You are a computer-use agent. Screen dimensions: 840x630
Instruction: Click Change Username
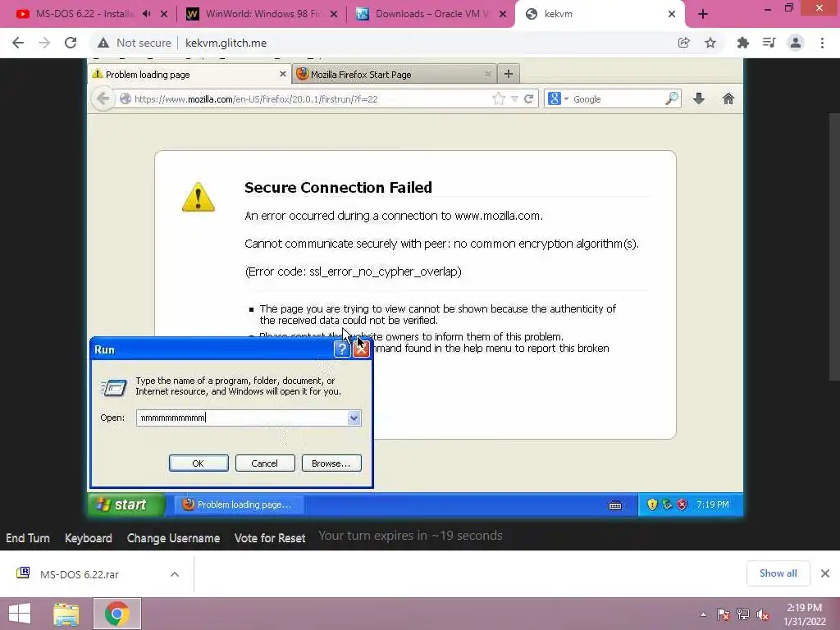[173, 538]
